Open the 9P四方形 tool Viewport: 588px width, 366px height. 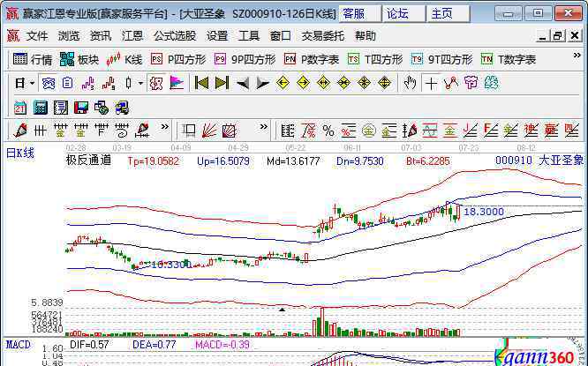[245, 59]
